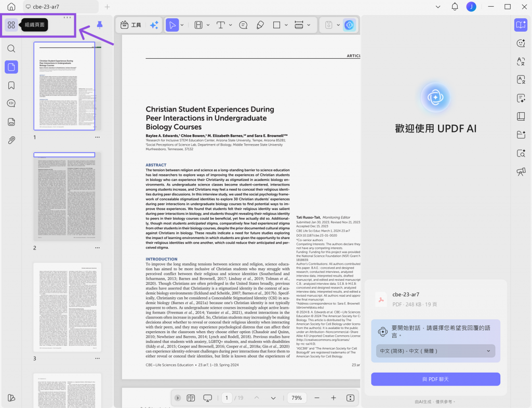Start slideshow presentation mode icon

pyautogui.click(x=207, y=398)
